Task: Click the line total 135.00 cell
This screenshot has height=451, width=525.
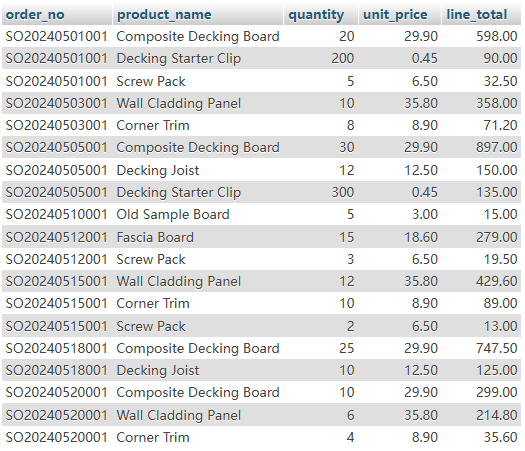Action: [497, 192]
